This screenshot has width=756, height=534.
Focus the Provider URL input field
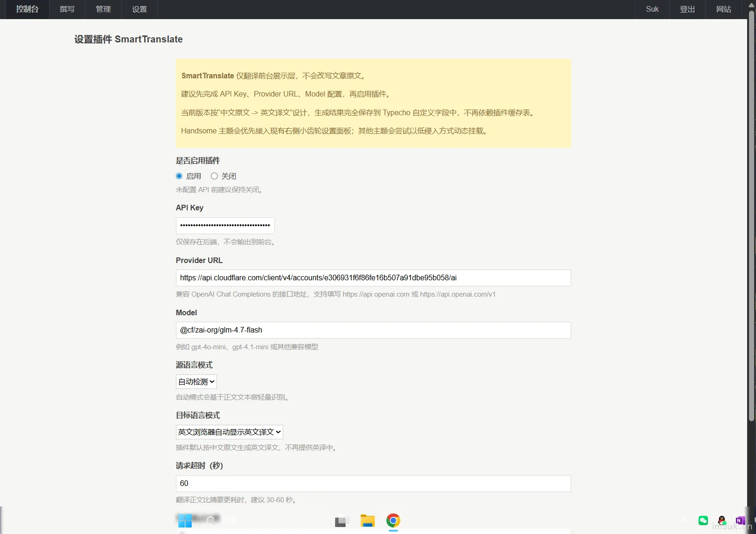[x=373, y=278]
